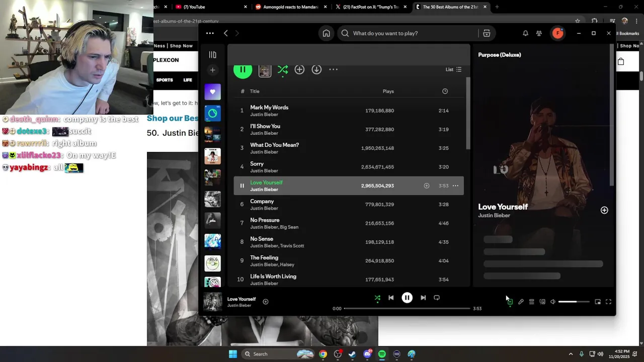Open the profile avatar menu
This screenshot has height=362, width=644.
coord(557,33)
